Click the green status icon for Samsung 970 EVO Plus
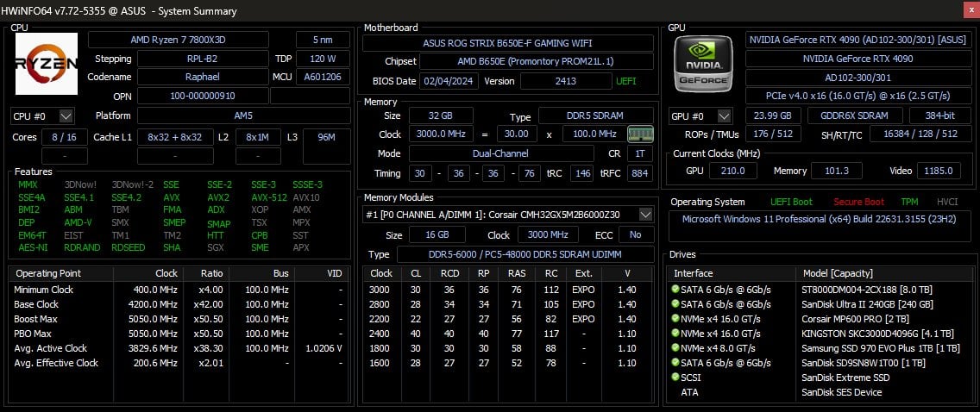The height and width of the screenshot is (412, 980). pos(675,348)
